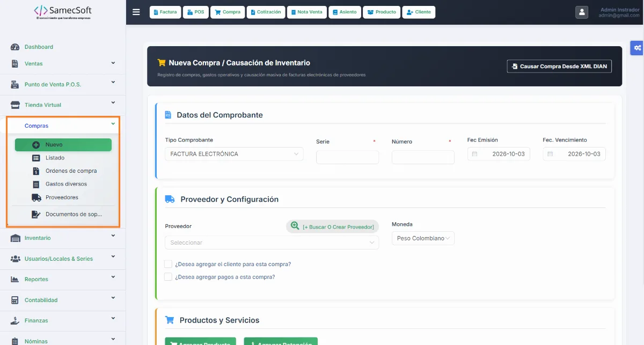644x345 pixels.
Task: Click the Tienda Virtual storefront icon
Action: 15,105
